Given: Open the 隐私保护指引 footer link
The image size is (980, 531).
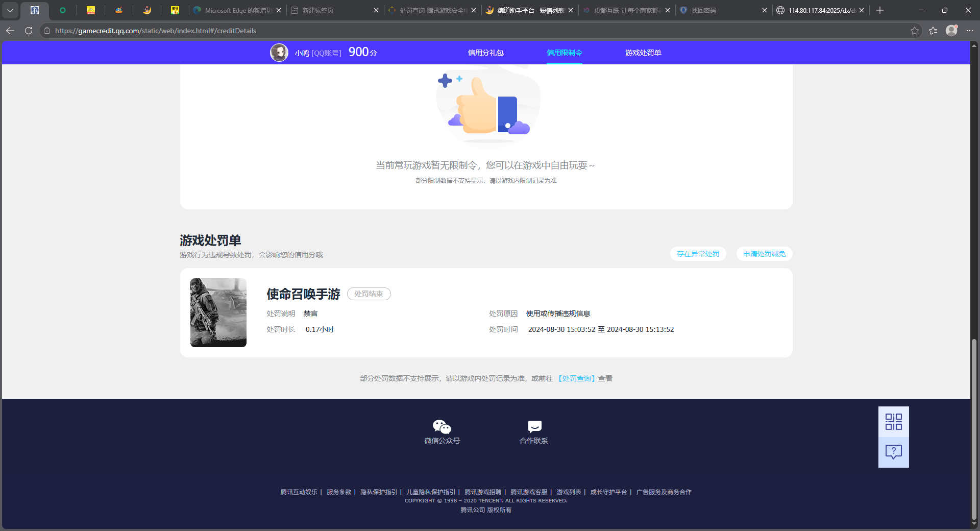Looking at the screenshot, I should pos(379,492).
